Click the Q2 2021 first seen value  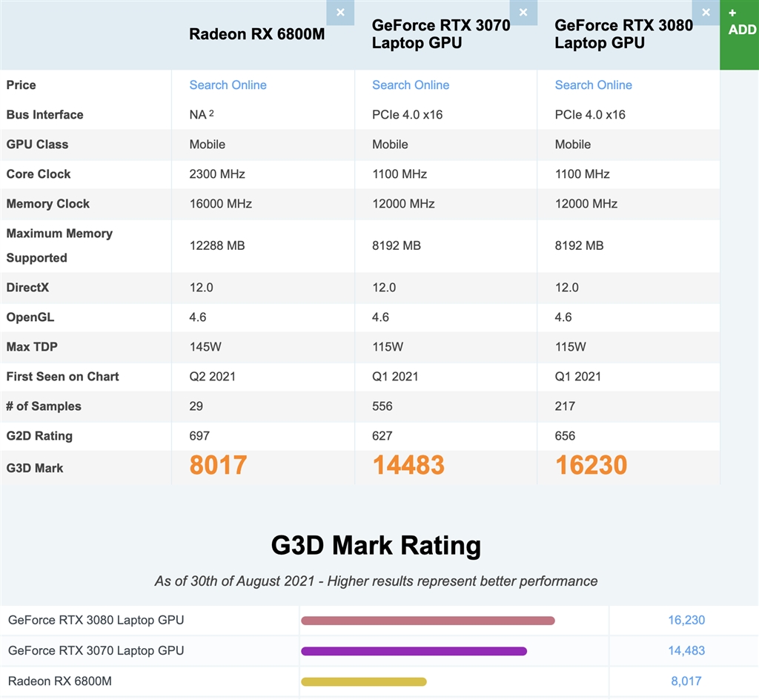point(212,377)
